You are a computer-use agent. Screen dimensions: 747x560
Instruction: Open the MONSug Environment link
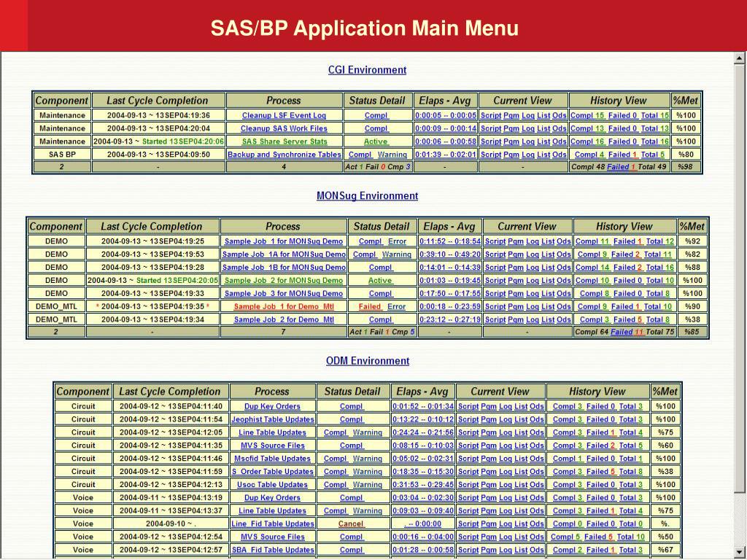368,195
